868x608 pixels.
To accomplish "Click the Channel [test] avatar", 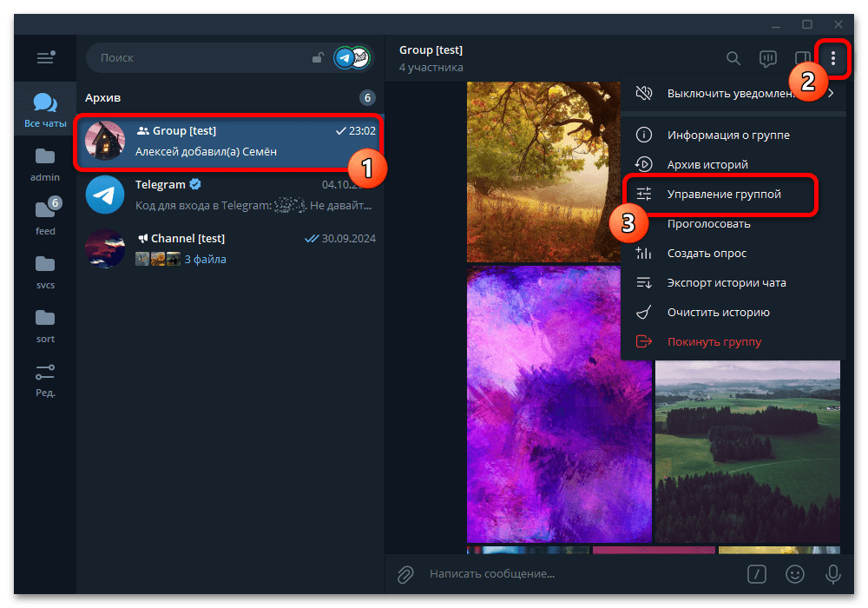I will point(105,248).
